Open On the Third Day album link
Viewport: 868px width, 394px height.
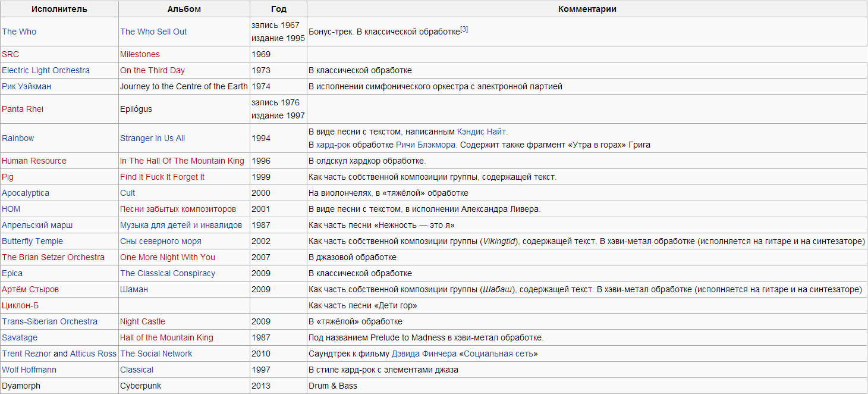pyautogui.click(x=152, y=70)
